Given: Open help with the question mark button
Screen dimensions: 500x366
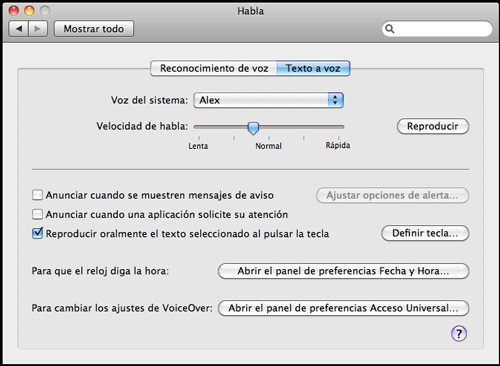Looking at the screenshot, I should (x=459, y=333).
